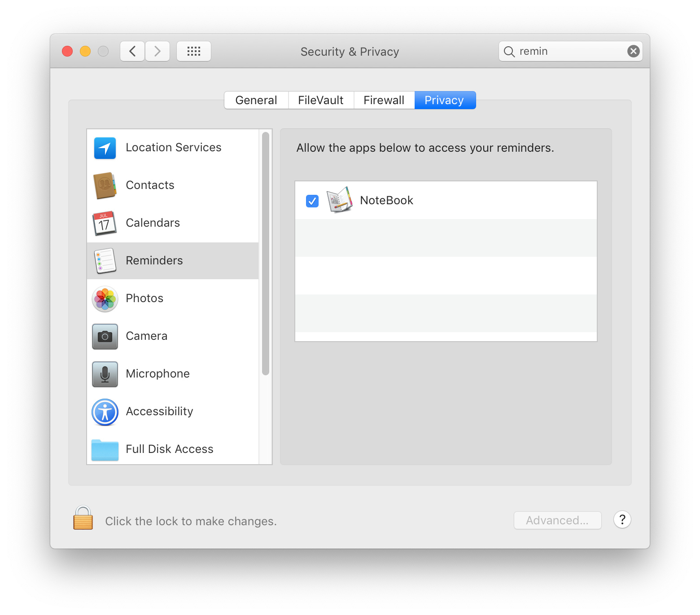
Task: Select Contacts label in privacy list
Action: pos(150,185)
